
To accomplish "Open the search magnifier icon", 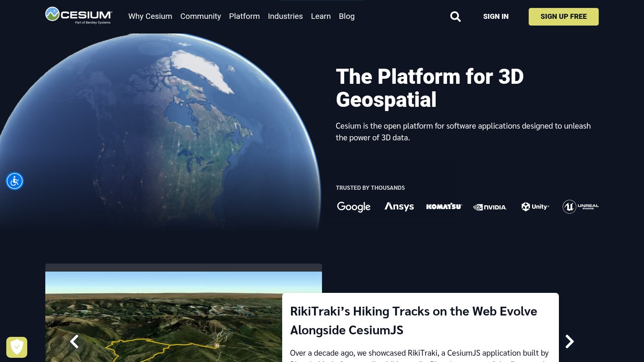I will 455,16.
